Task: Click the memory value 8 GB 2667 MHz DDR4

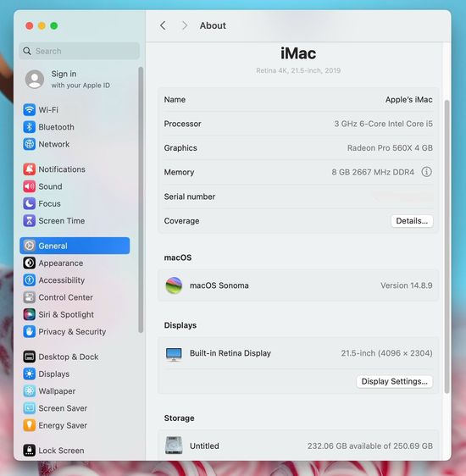Action: tap(373, 172)
